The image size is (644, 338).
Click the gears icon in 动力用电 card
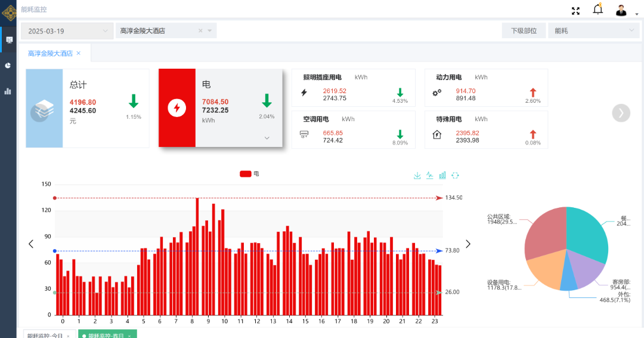437,93
